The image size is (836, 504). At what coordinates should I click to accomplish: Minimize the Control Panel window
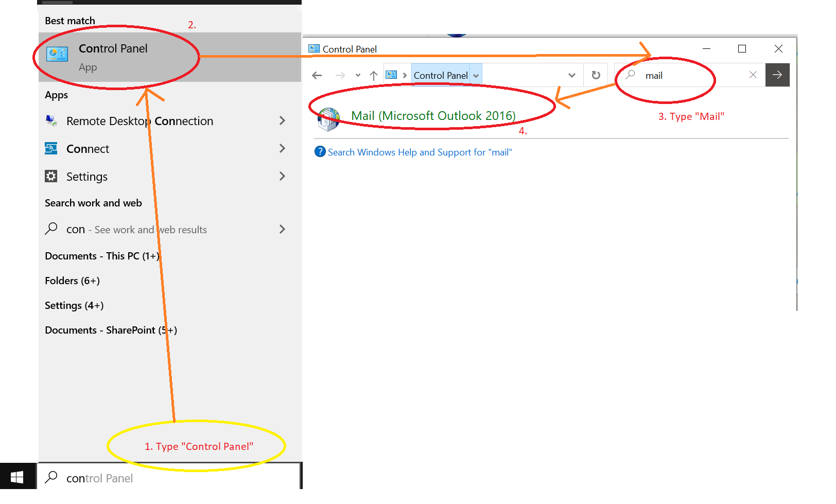click(707, 48)
